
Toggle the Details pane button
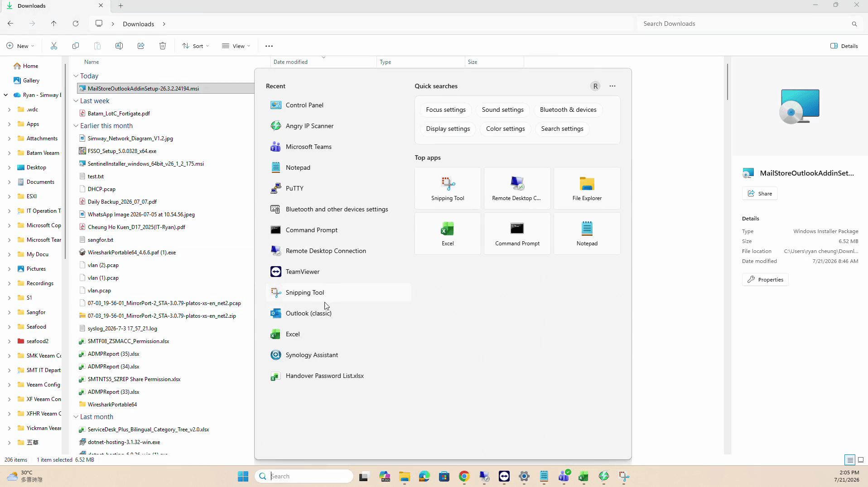pos(844,46)
